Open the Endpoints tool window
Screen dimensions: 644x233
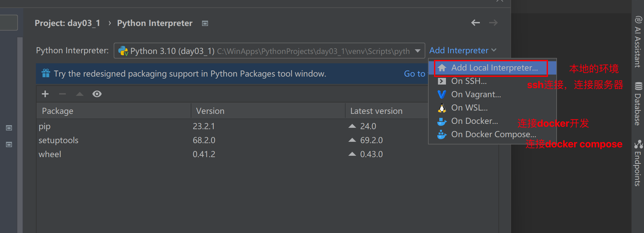638,163
